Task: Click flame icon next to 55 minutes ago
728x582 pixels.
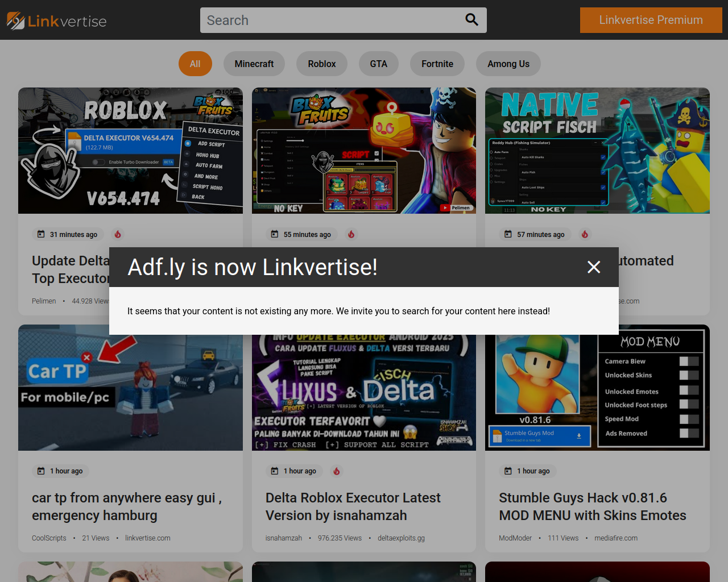Action: pyautogui.click(x=351, y=234)
